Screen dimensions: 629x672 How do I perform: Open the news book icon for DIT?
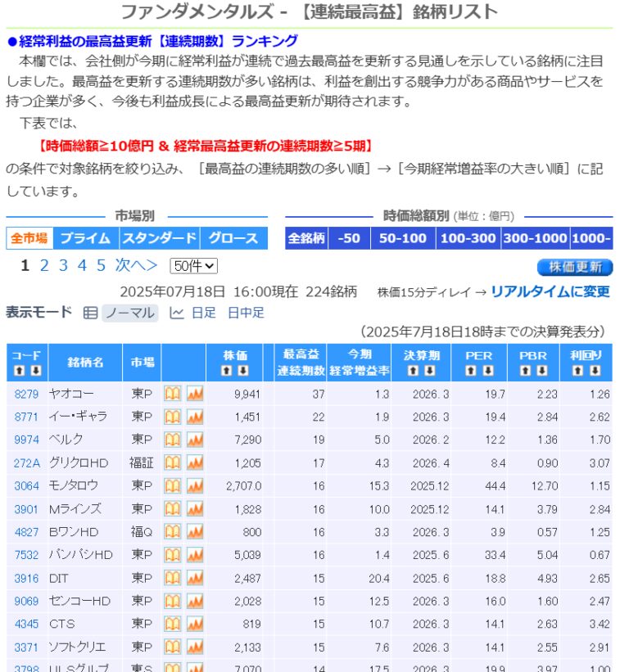(x=172, y=578)
